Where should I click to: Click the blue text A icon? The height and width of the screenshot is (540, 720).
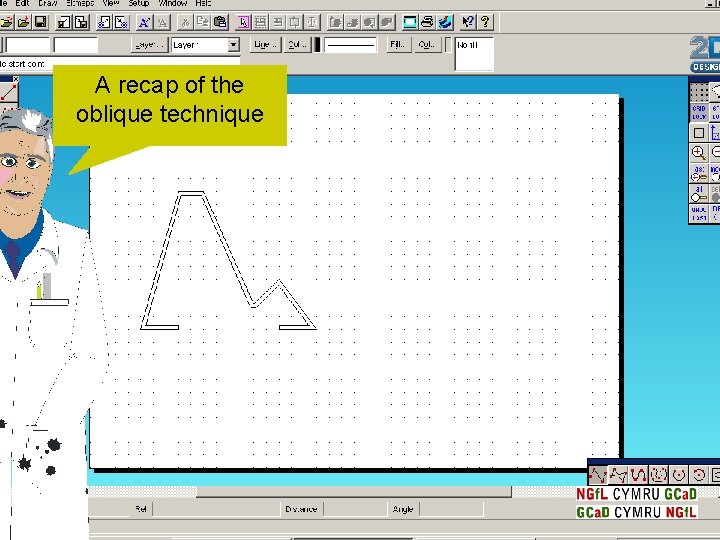(x=144, y=22)
